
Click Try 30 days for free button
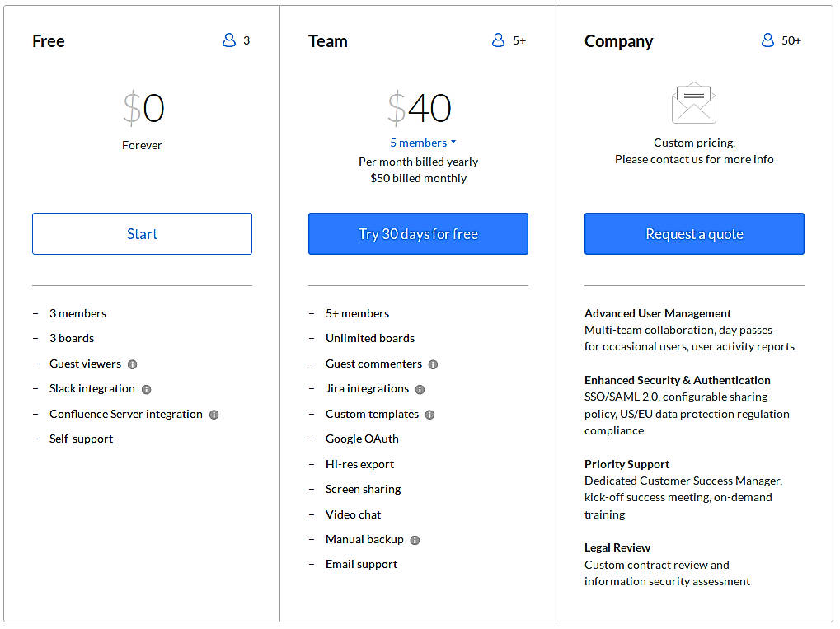(x=418, y=234)
